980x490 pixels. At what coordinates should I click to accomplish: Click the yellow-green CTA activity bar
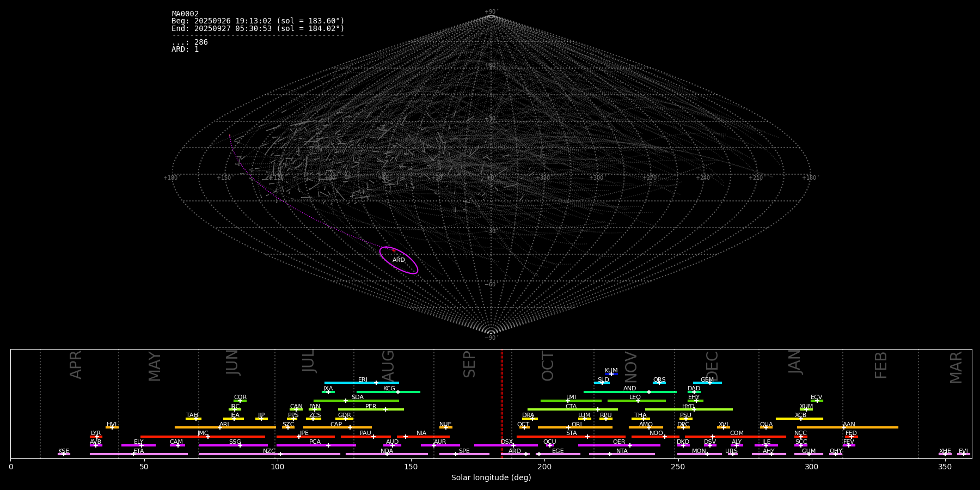coord(573,409)
